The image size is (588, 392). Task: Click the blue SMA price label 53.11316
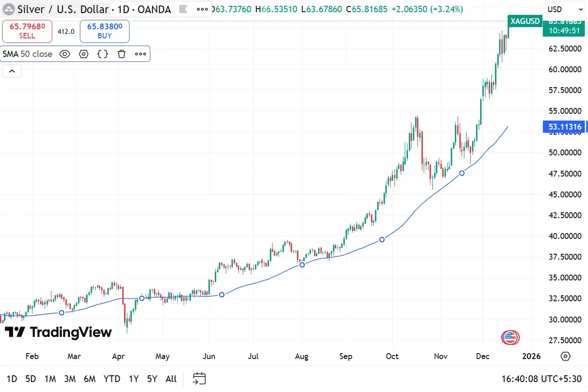(x=564, y=127)
